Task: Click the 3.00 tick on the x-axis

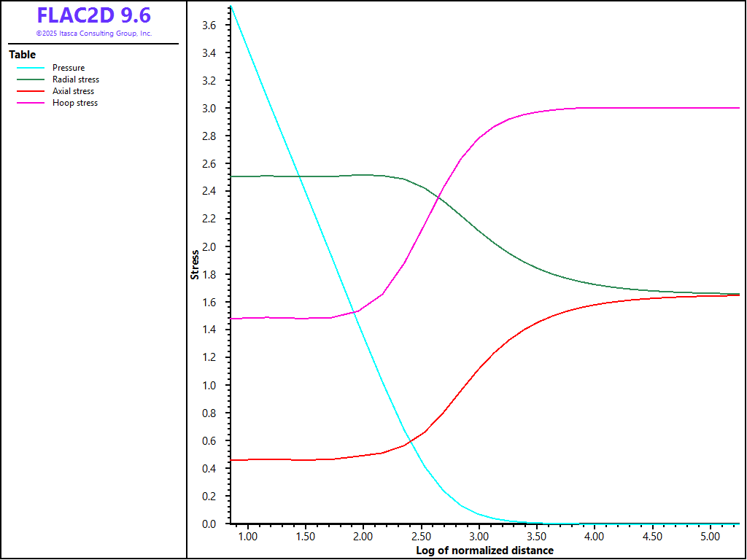Action: click(x=479, y=537)
